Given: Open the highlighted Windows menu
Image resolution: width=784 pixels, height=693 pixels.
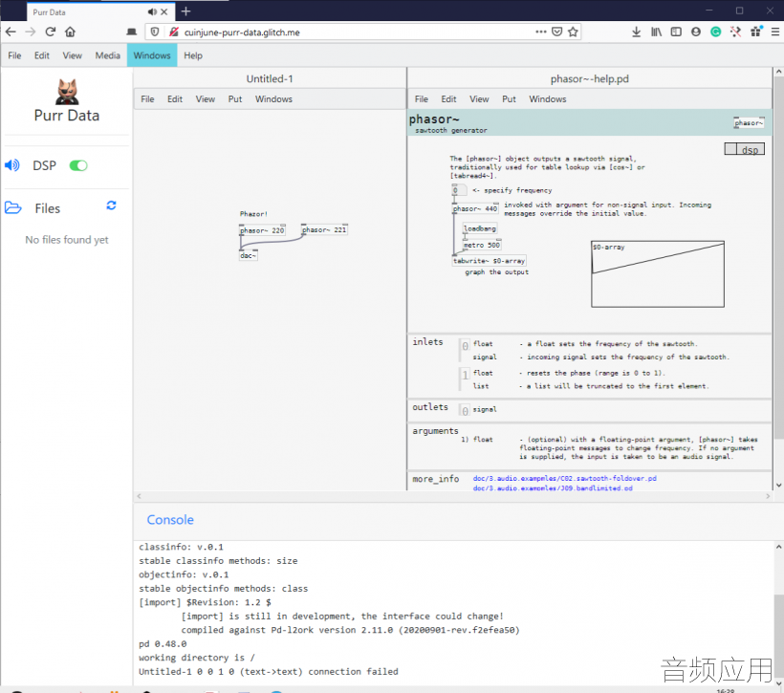Looking at the screenshot, I should click(x=152, y=55).
